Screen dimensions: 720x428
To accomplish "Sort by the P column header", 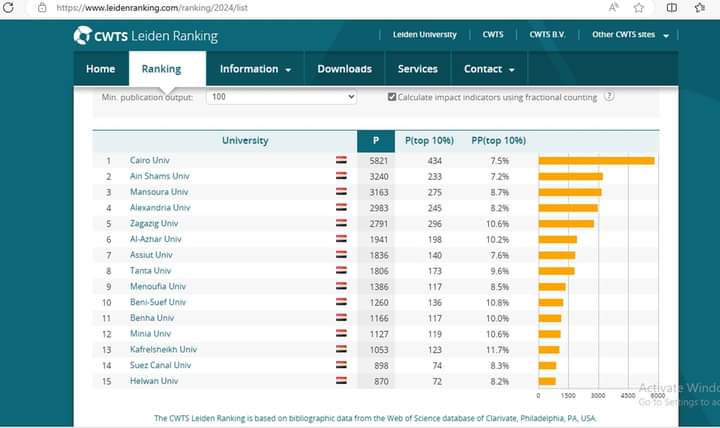I will pos(376,141).
